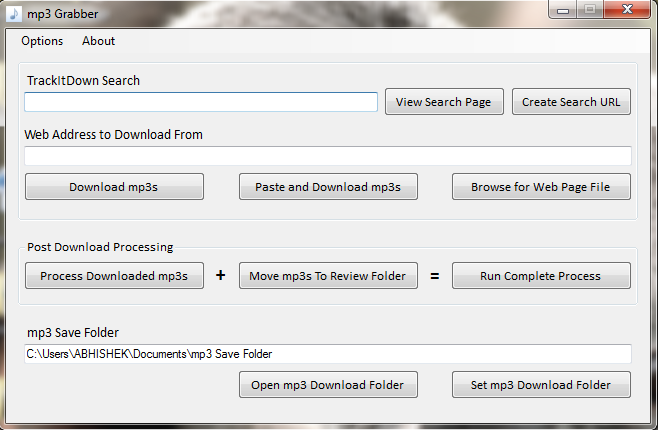The width and height of the screenshot is (658, 430).
Task: Close the mp3 Grabber window
Action: [x=628, y=9]
